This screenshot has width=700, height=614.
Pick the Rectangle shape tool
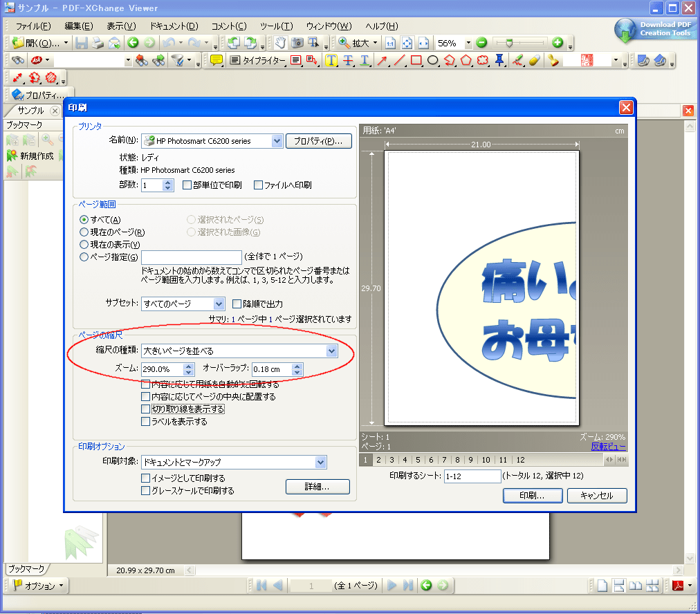point(416,61)
